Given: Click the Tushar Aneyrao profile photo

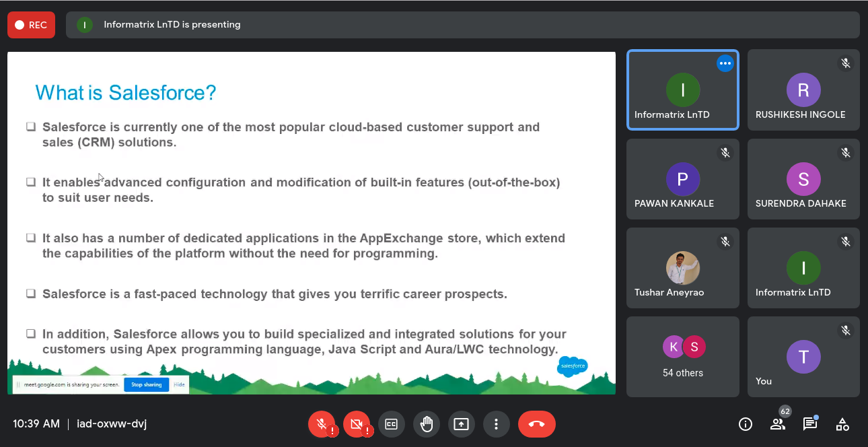Looking at the screenshot, I should 683,268.
